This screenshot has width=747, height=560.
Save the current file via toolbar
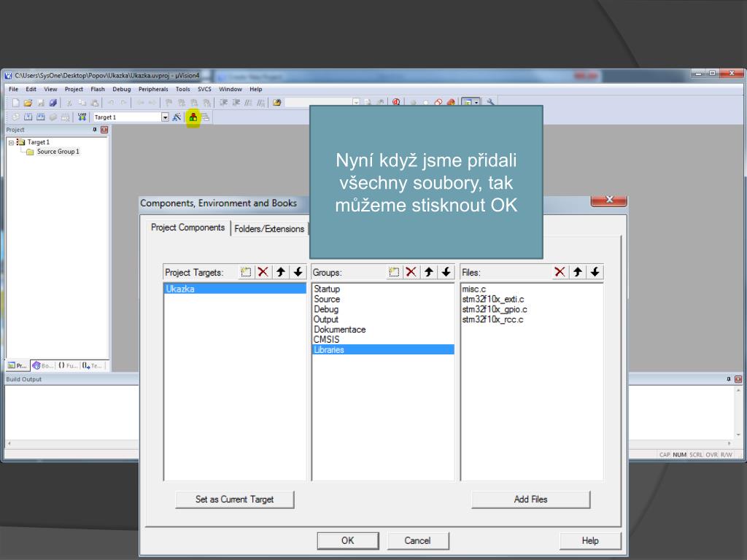(41, 102)
